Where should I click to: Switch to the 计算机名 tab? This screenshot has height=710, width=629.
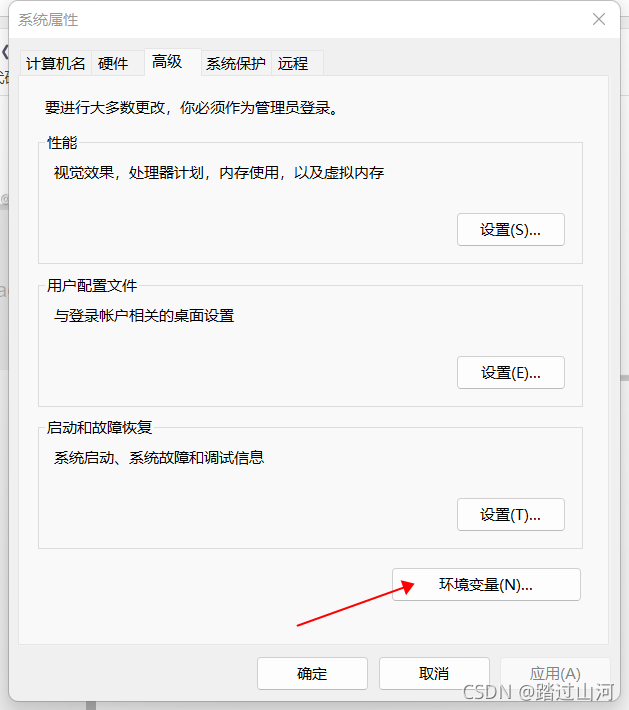(x=56, y=63)
